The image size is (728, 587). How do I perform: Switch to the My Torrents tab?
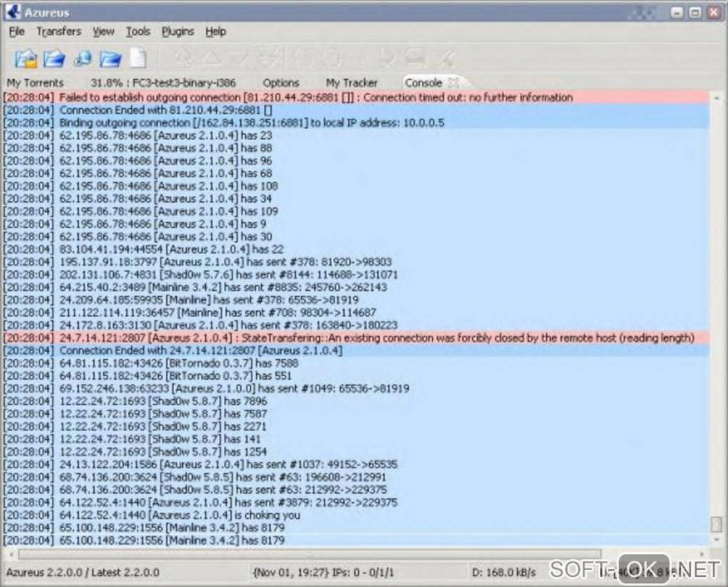[35, 83]
